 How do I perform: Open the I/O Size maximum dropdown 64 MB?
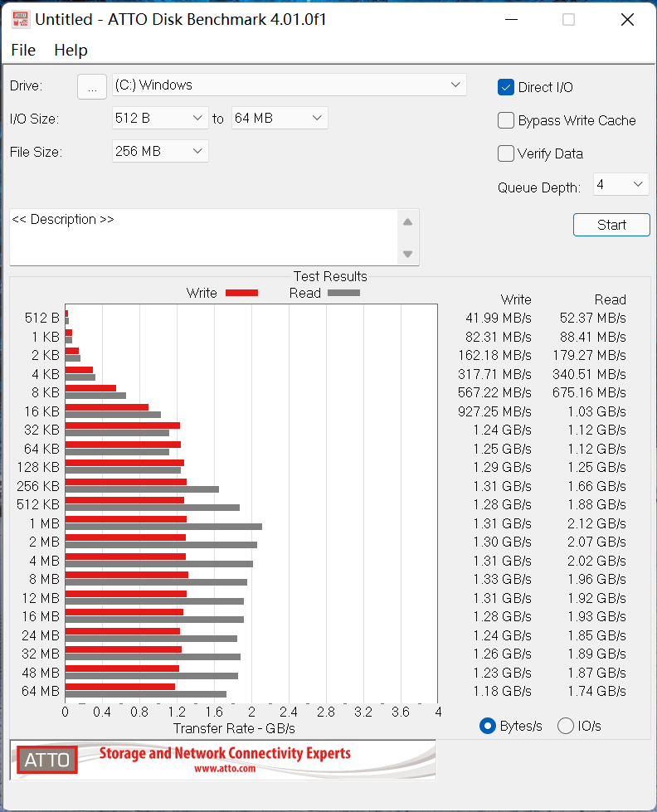[x=280, y=118]
